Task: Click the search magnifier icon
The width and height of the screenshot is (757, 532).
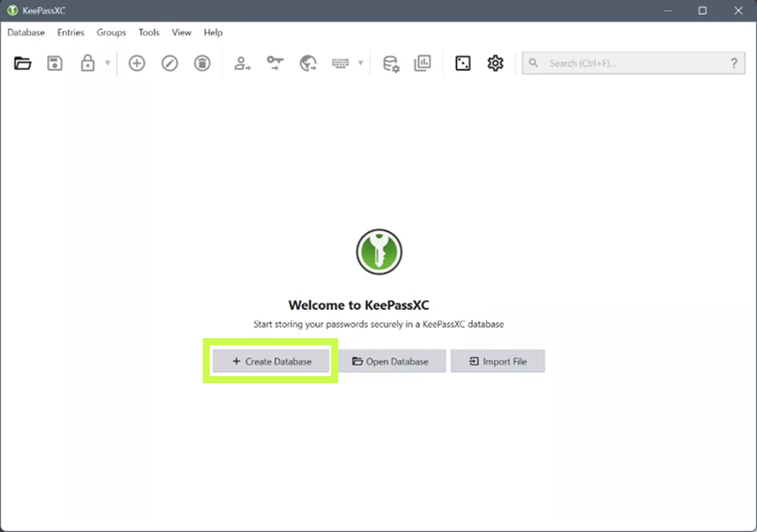Action: (534, 63)
